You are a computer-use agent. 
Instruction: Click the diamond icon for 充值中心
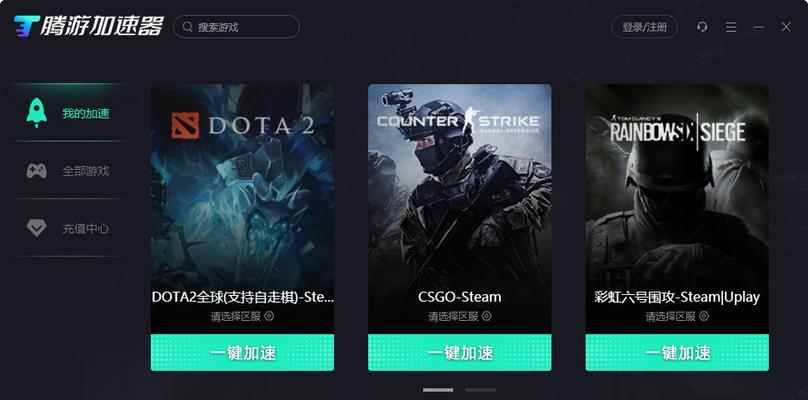(x=37, y=228)
